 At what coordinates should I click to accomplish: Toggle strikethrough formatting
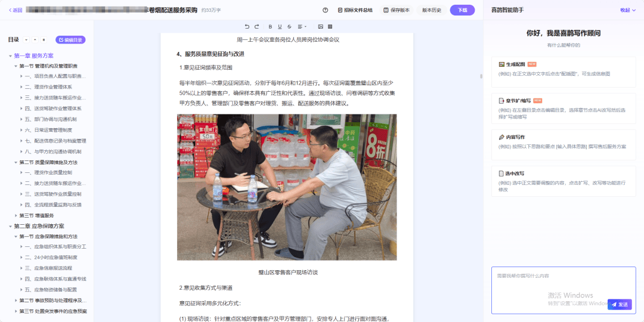290,27
